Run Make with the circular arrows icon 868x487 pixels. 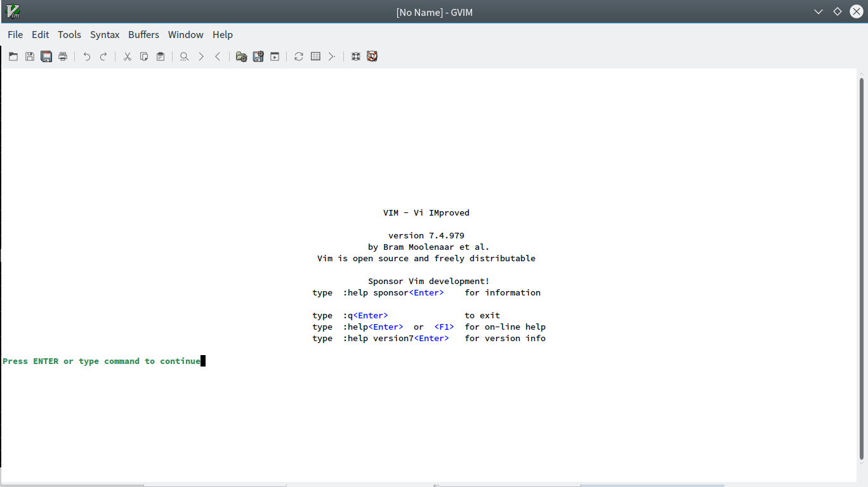click(299, 56)
